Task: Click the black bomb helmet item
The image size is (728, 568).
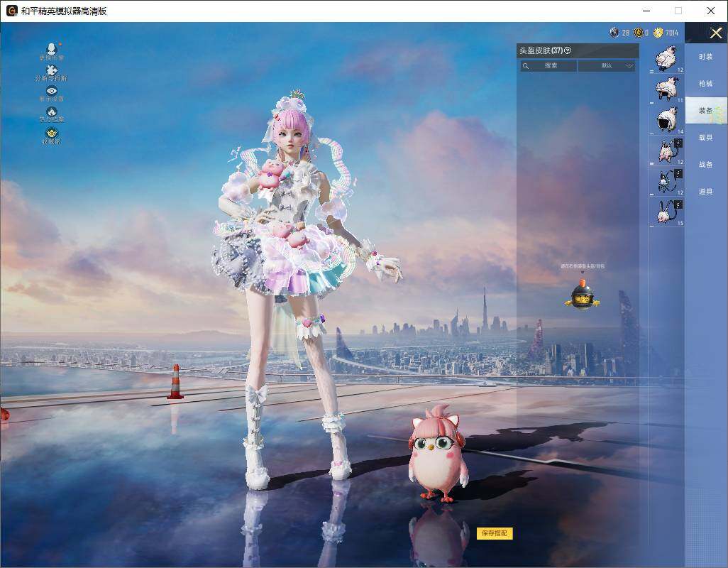Action: [x=583, y=295]
